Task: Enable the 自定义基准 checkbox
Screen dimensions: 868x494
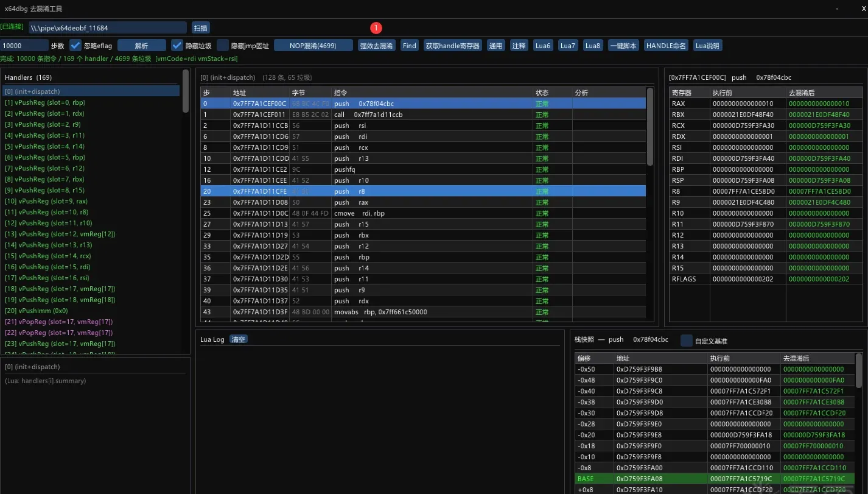Action: tap(687, 341)
